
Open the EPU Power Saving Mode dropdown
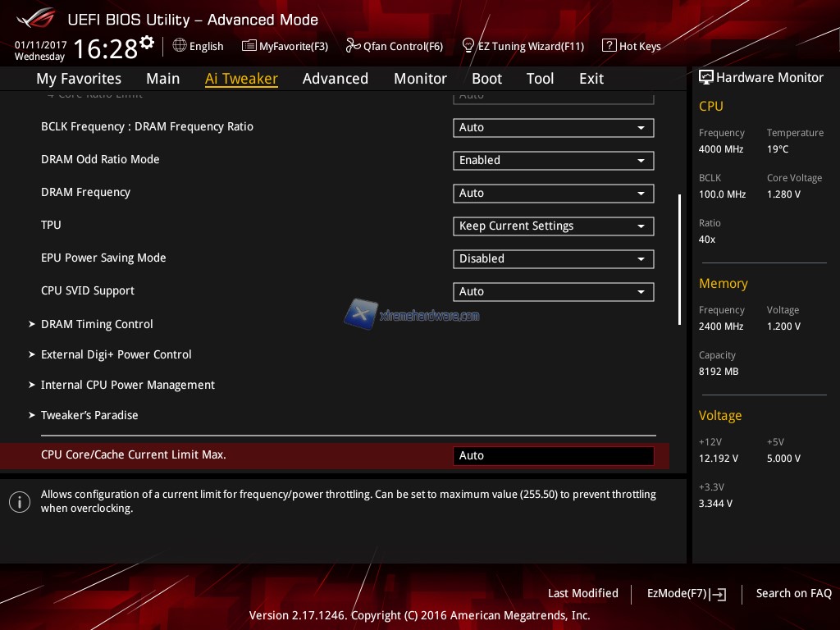pyautogui.click(x=553, y=259)
